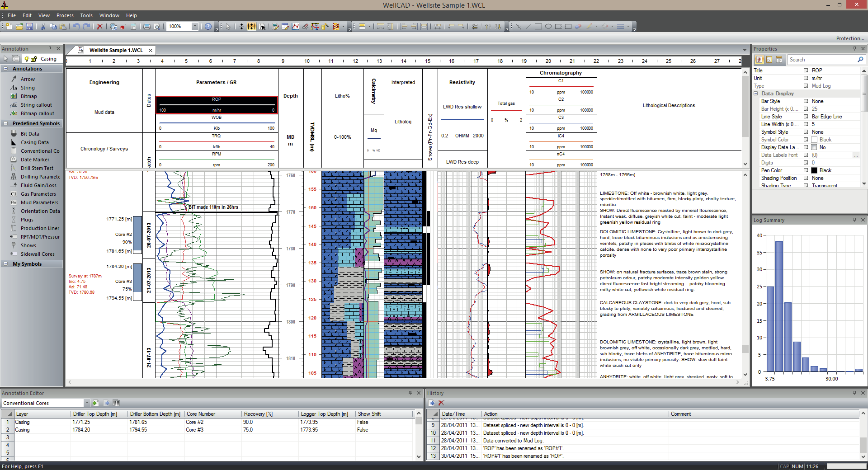Click the Data Labels Font ellipsis button
868x470 pixels.
click(x=856, y=155)
